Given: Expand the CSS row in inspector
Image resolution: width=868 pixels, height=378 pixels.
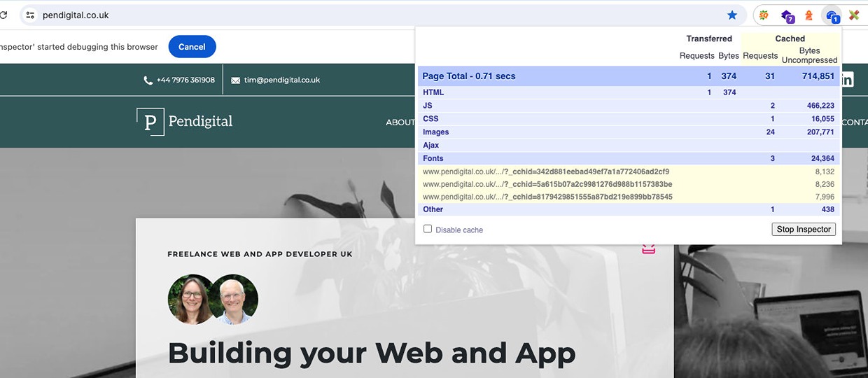Looking at the screenshot, I should 629,119.
